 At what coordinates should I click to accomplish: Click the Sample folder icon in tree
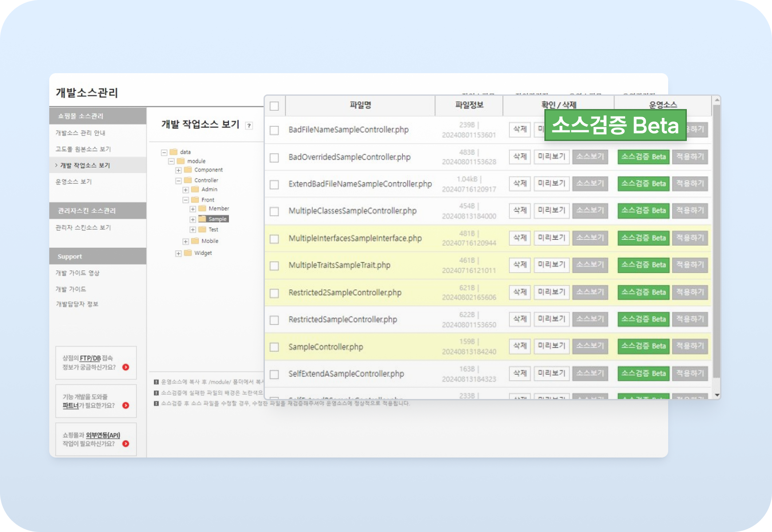pos(202,219)
